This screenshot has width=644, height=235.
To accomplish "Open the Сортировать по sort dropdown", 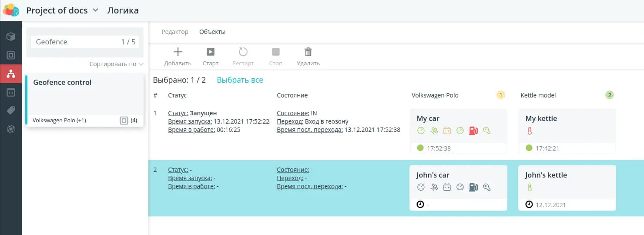I will click(116, 64).
